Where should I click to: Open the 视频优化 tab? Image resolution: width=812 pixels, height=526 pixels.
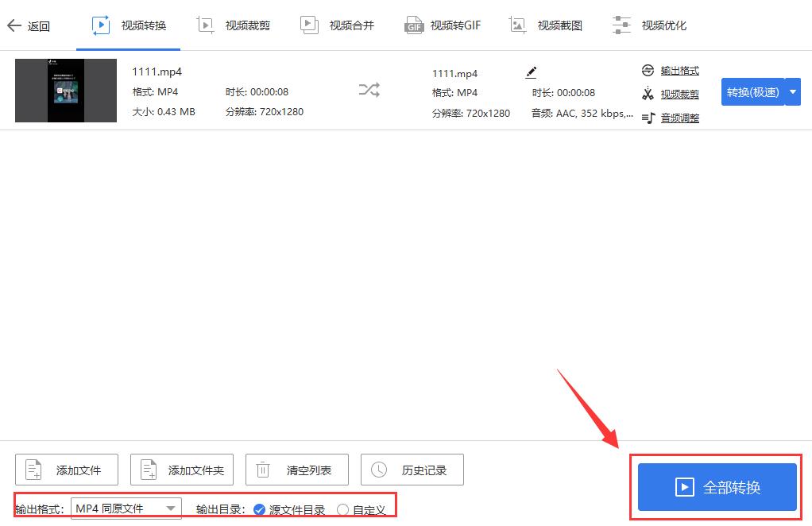[x=649, y=25]
